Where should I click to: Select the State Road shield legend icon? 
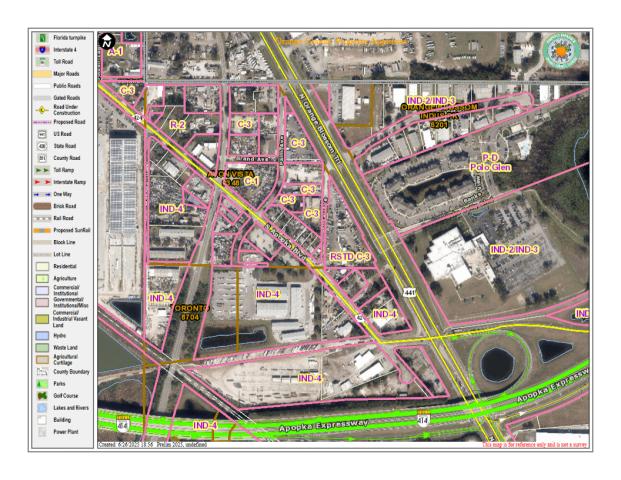pyautogui.click(x=42, y=146)
